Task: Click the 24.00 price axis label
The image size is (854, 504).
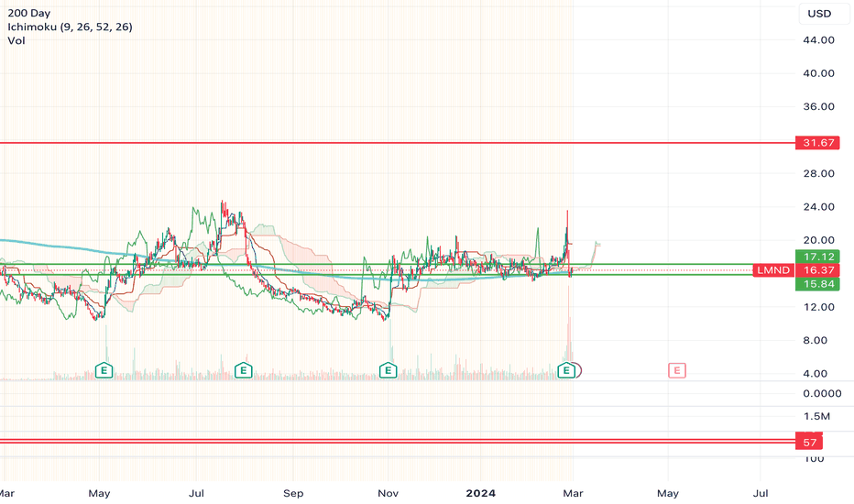Action: point(818,206)
